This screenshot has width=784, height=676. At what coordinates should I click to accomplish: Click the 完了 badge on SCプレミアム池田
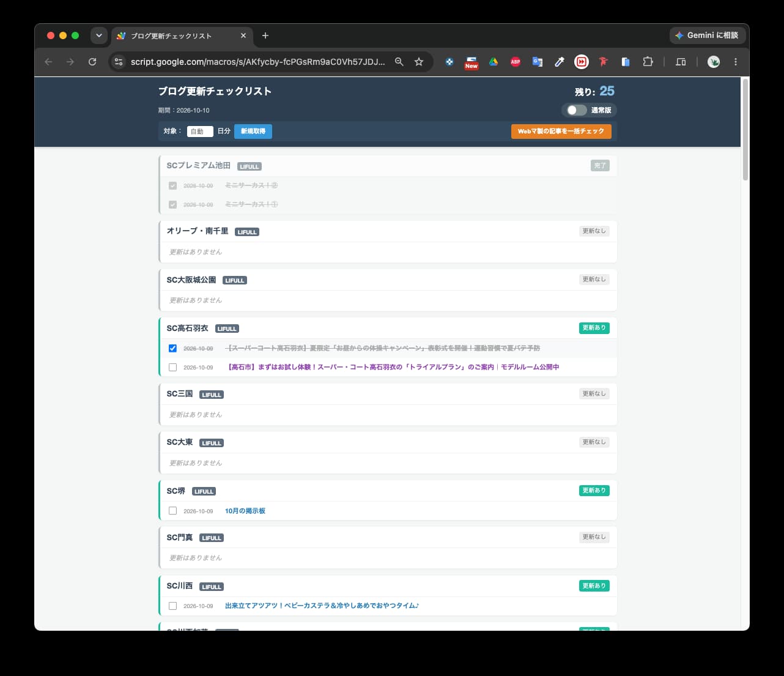click(x=600, y=165)
